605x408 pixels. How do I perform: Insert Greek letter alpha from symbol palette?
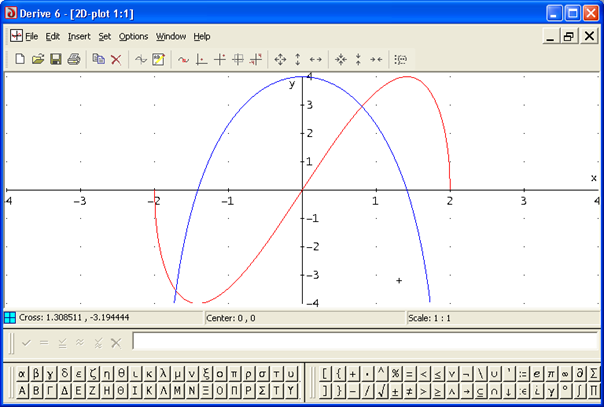(x=23, y=374)
